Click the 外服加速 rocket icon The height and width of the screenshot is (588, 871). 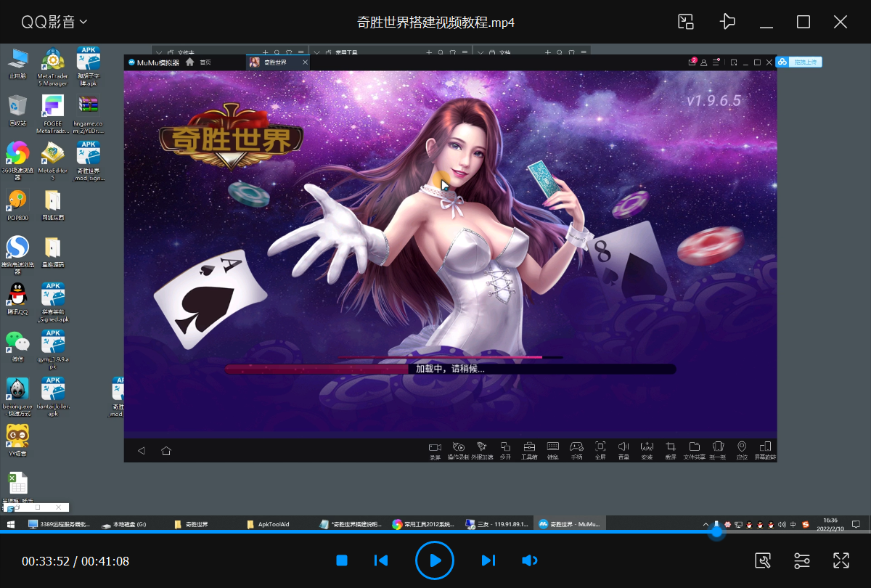tap(482, 450)
